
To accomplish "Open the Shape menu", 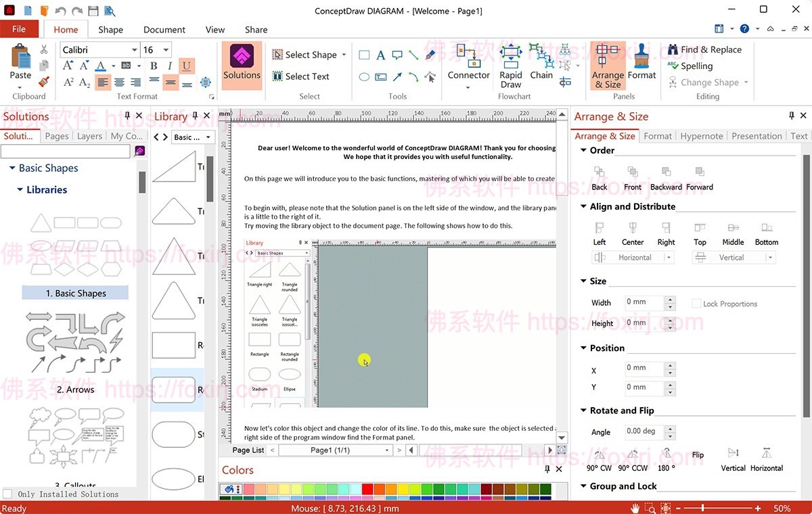I will pyautogui.click(x=110, y=30).
